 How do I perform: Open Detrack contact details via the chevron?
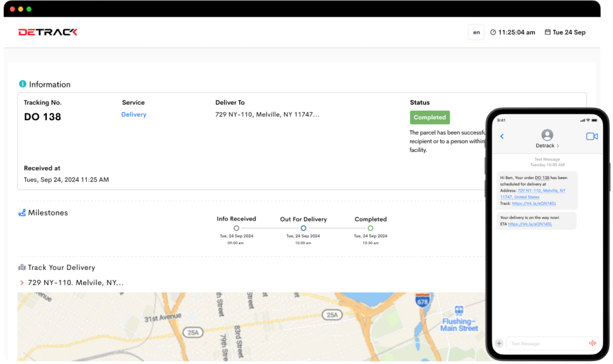click(x=558, y=145)
